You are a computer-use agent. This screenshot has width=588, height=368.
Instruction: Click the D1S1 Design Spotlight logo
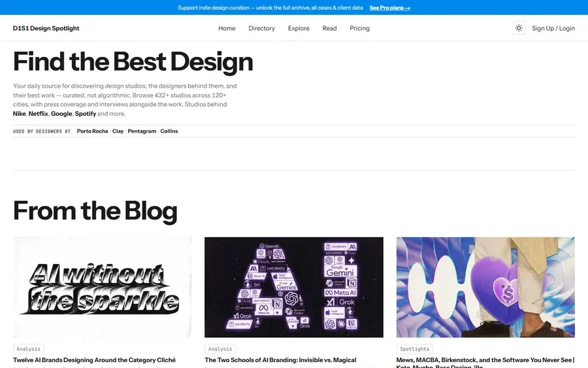click(x=46, y=28)
